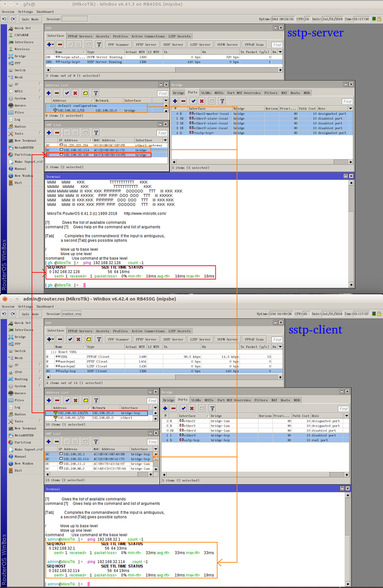Click the Redo icon in the admin@router.ros toolbar
This screenshot has height=588, width=383.
pyautogui.click(x=13, y=314)
